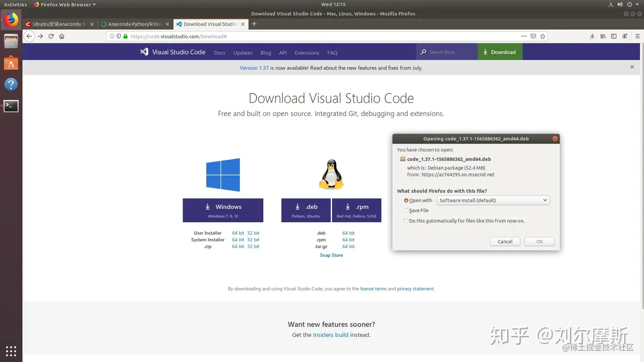Open the tracking protection shield icon
This screenshot has width=644, height=362.
(119, 36)
